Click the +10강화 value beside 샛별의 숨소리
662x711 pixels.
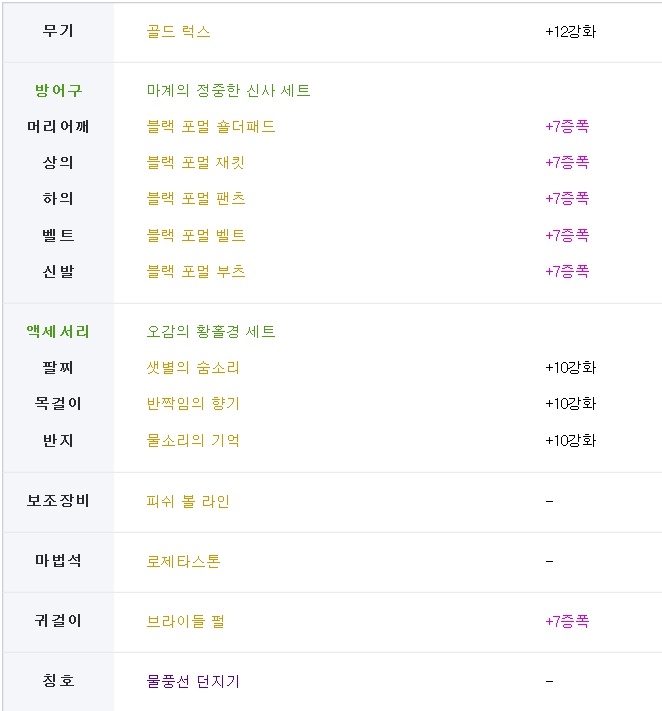point(571,368)
